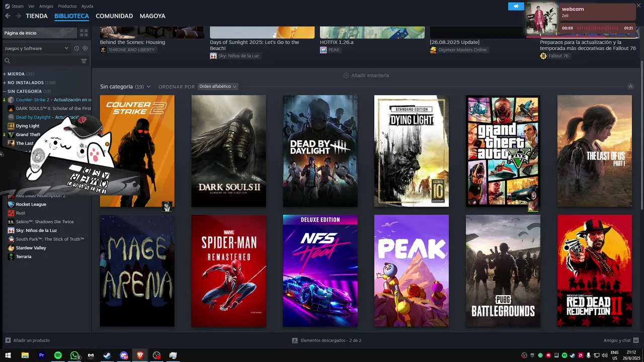The width and height of the screenshot is (644, 362).
Task: Switch to the COMUNIDAD tab
Action: tap(114, 16)
